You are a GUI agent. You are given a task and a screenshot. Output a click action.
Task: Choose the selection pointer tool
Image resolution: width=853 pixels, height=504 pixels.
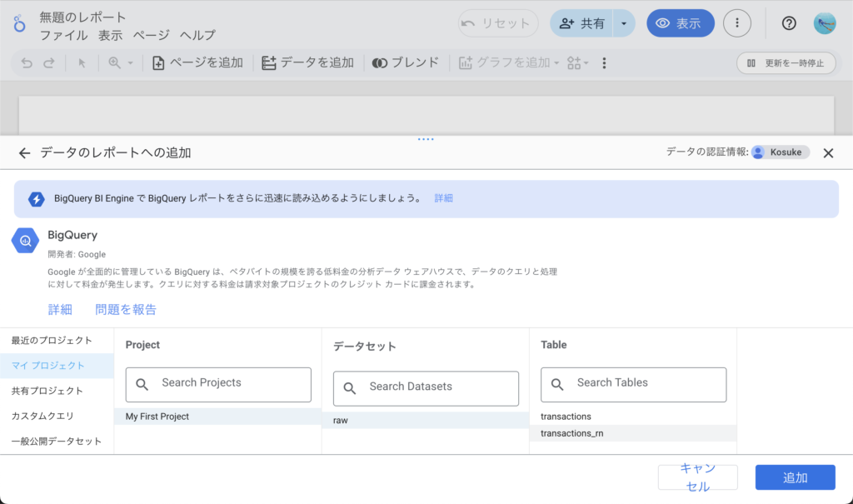(x=82, y=63)
